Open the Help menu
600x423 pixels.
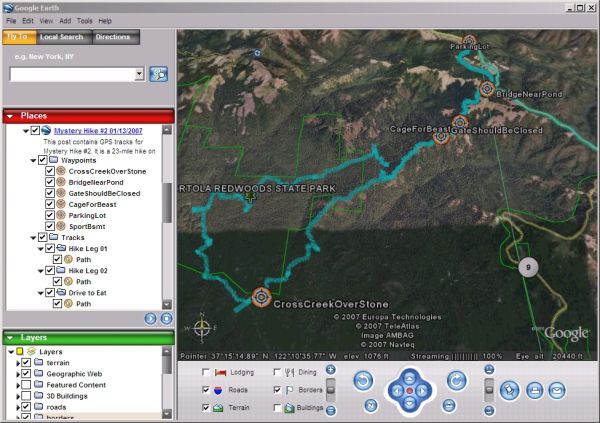[x=105, y=21]
